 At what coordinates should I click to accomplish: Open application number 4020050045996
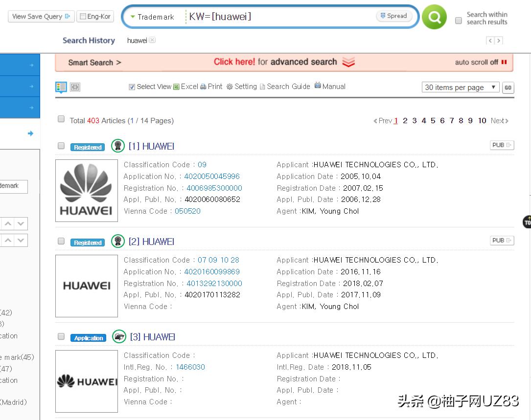(212, 177)
